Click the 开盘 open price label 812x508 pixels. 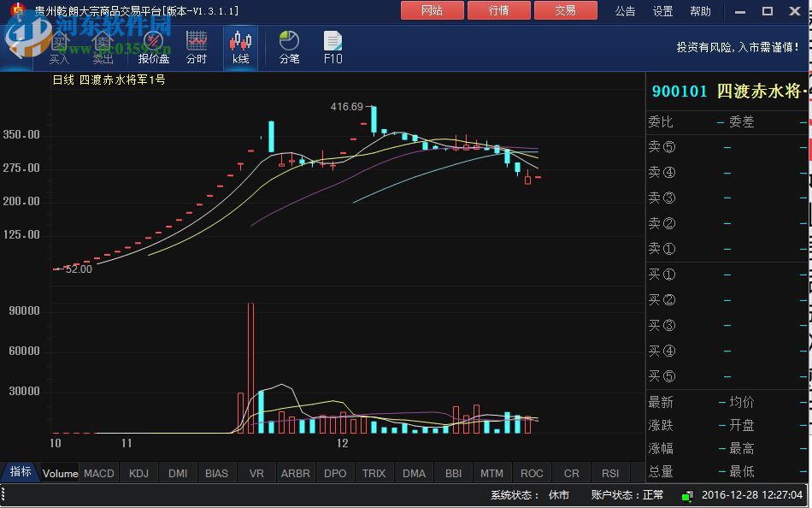point(742,426)
